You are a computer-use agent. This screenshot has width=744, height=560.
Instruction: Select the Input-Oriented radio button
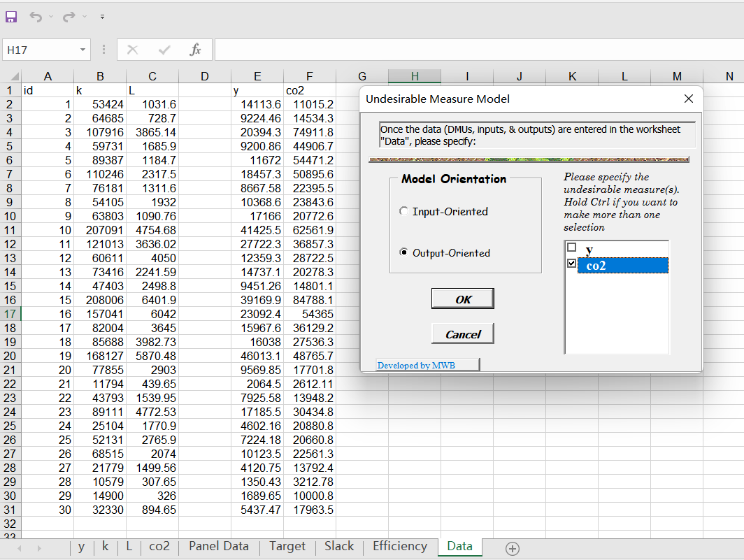[x=403, y=212]
